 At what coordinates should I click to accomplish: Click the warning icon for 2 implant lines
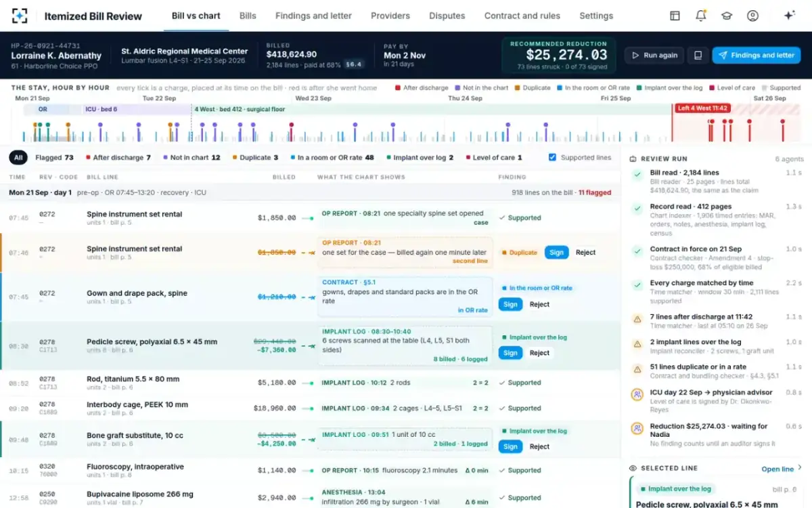(637, 344)
